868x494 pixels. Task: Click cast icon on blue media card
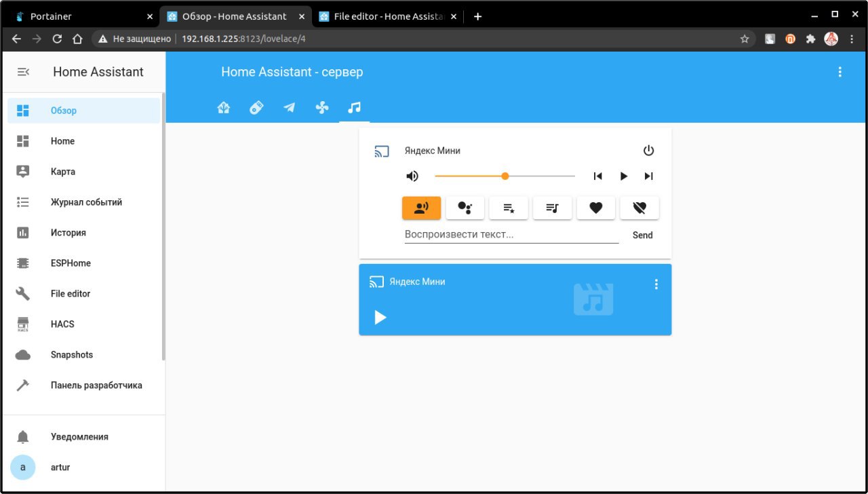376,282
